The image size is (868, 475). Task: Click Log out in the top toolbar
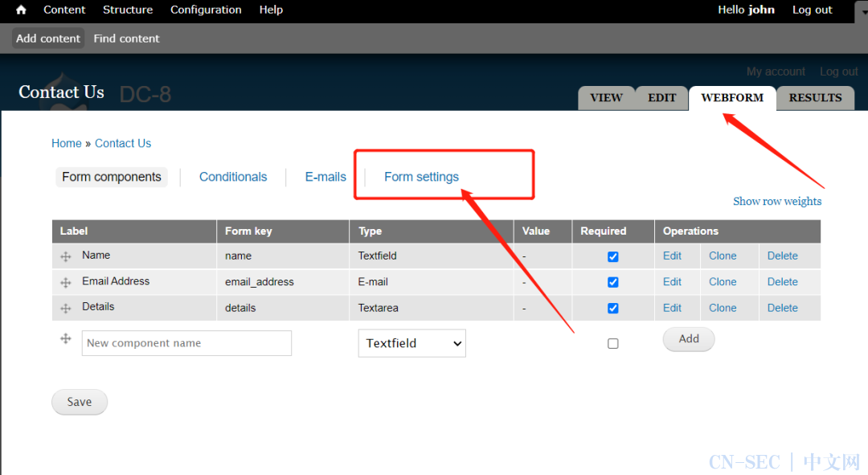pyautogui.click(x=812, y=10)
